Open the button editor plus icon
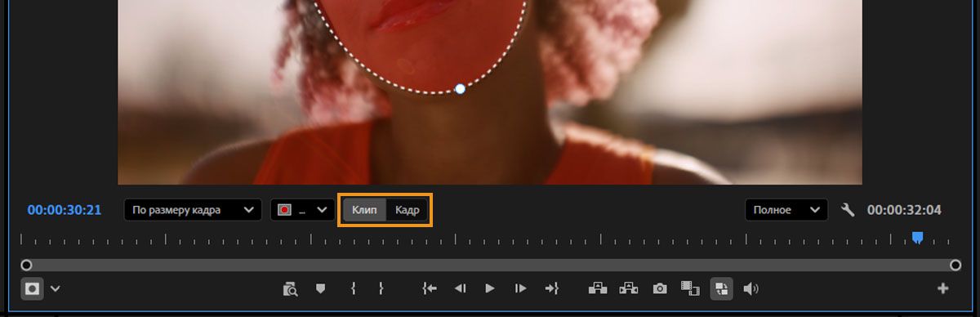Viewport: 980px width, 317px height. pyautogui.click(x=942, y=288)
